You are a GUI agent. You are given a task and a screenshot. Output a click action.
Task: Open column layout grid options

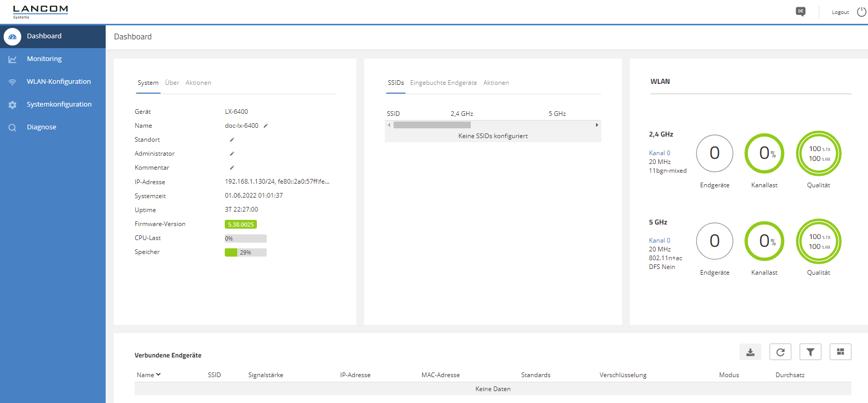pyautogui.click(x=840, y=352)
